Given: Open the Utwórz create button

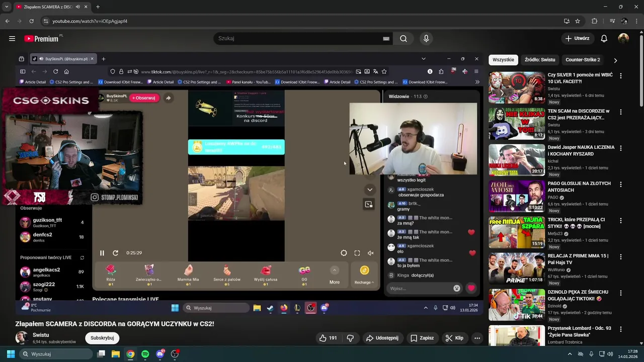Looking at the screenshot, I should [x=577, y=39].
